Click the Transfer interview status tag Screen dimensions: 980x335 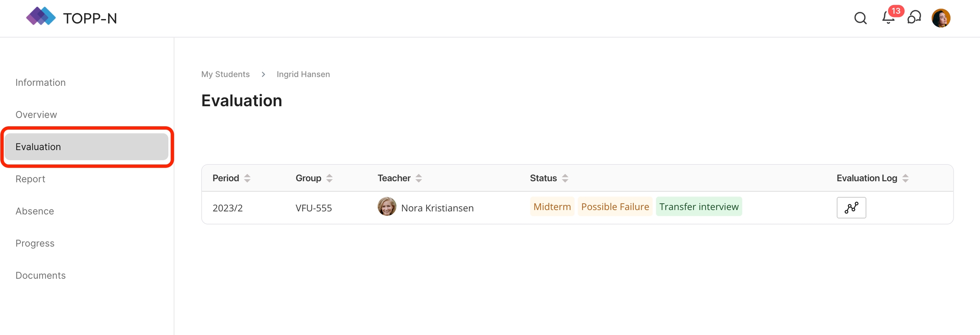click(x=698, y=207)
